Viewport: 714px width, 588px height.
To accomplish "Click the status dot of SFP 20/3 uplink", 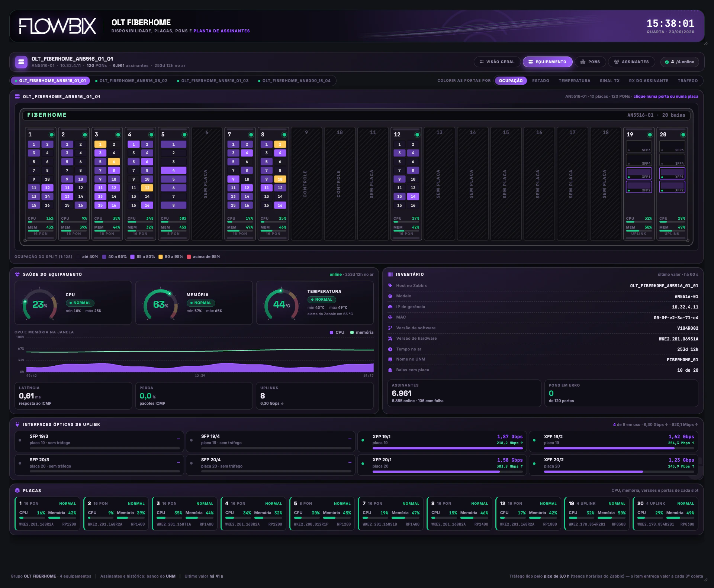I will pyautogui.click(x=20, y=463).
